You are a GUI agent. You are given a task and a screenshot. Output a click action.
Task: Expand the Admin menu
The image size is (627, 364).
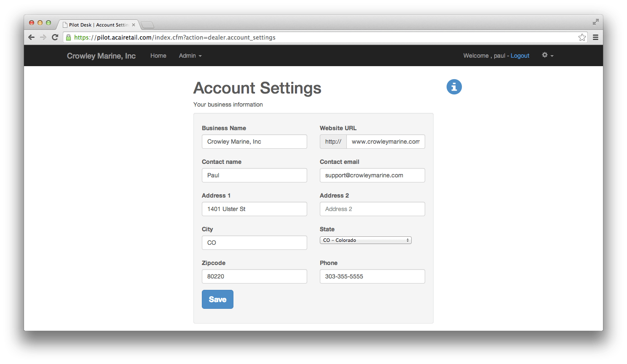pos(190,56)
